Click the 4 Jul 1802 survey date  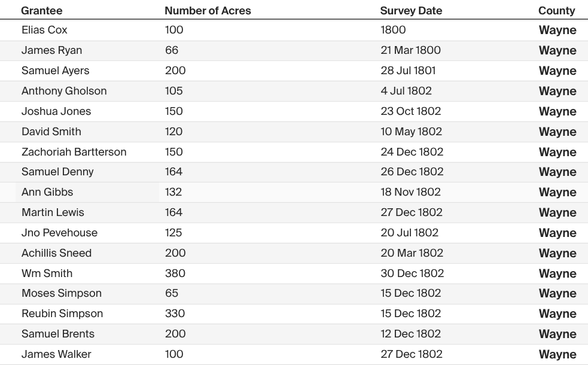(x=406, y=91)
